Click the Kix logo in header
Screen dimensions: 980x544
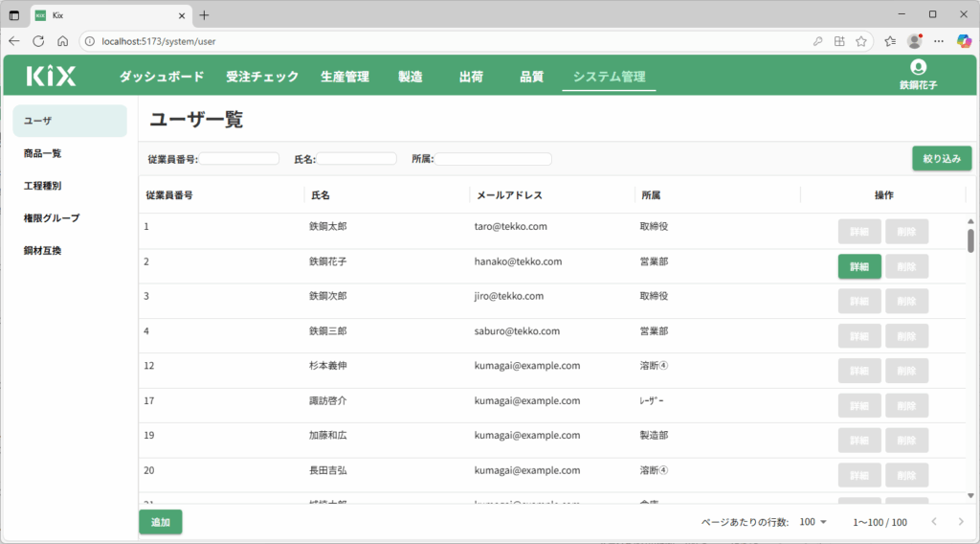51,77
